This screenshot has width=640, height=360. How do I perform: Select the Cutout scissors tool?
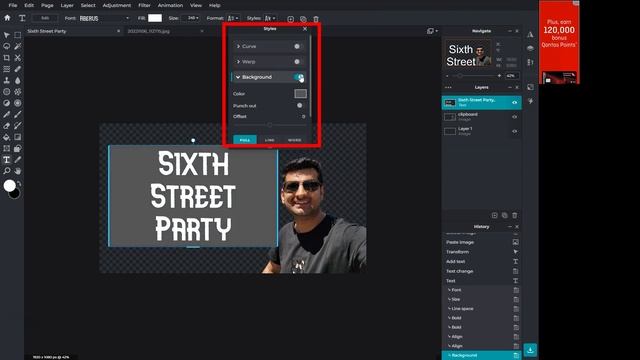[18, 58]
